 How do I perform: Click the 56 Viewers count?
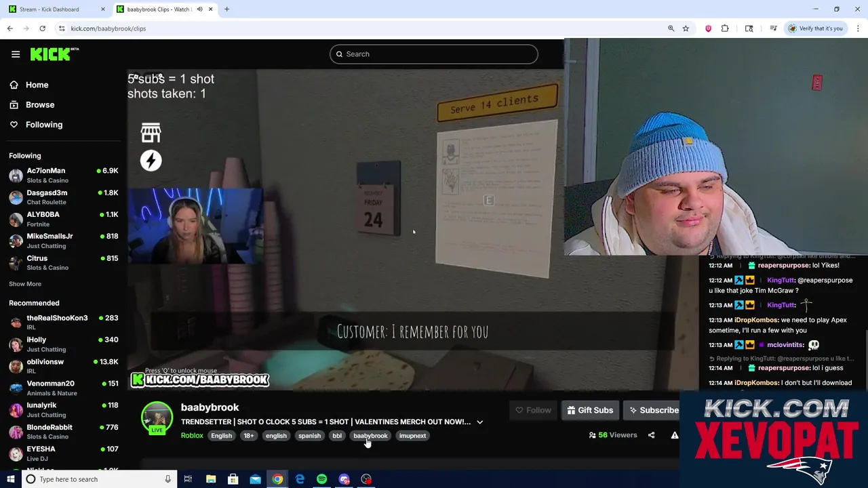coord(613,435)
